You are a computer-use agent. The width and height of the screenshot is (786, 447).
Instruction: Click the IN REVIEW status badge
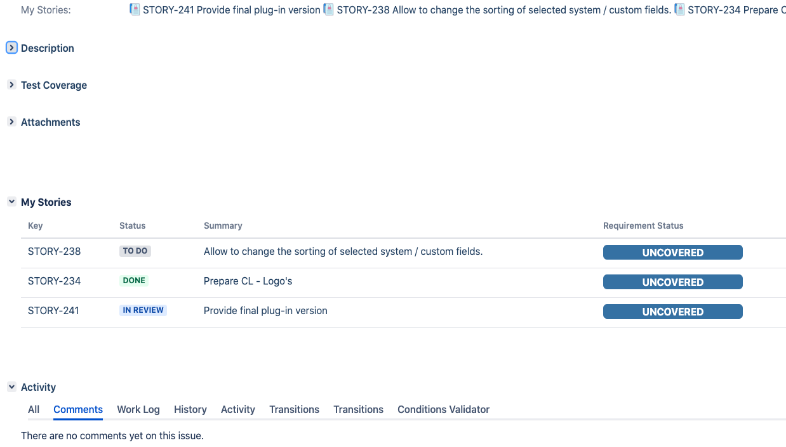(x=143, y=311)
